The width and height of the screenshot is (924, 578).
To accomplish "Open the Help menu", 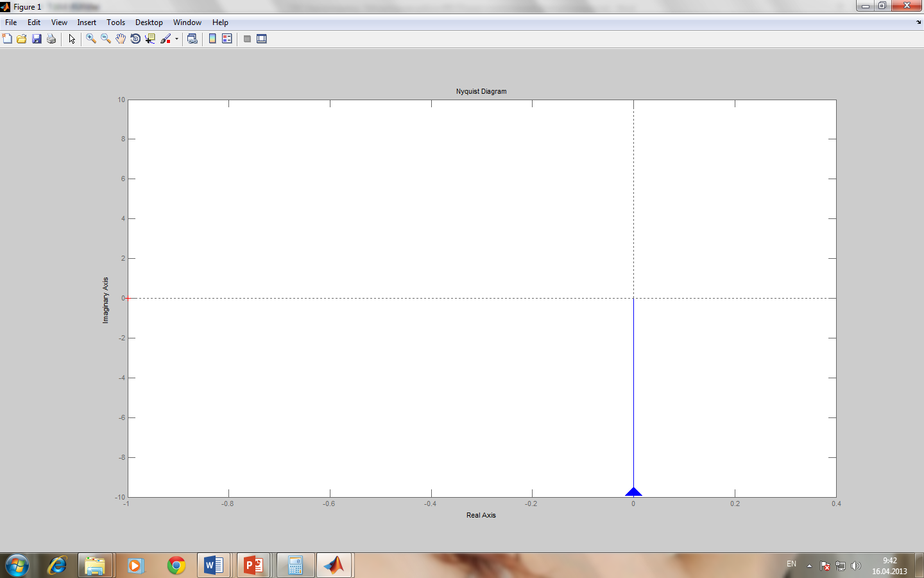I will [x=220, y=22].
